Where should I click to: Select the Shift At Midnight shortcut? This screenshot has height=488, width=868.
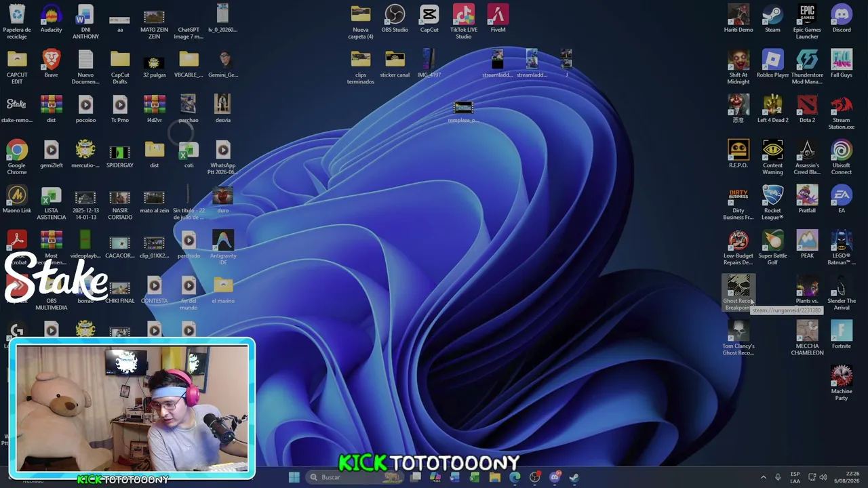pyautogui.click(x=738, y=66)
